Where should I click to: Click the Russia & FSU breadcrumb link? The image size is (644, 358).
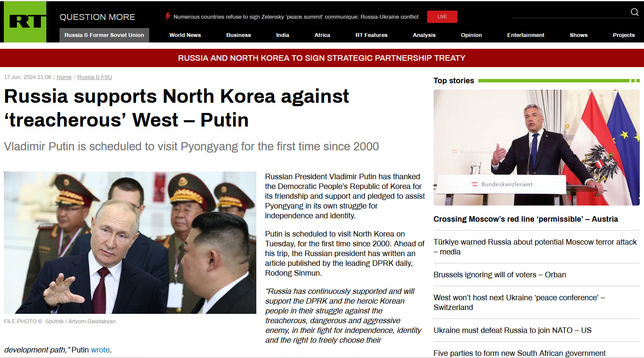tap(95, 77)
